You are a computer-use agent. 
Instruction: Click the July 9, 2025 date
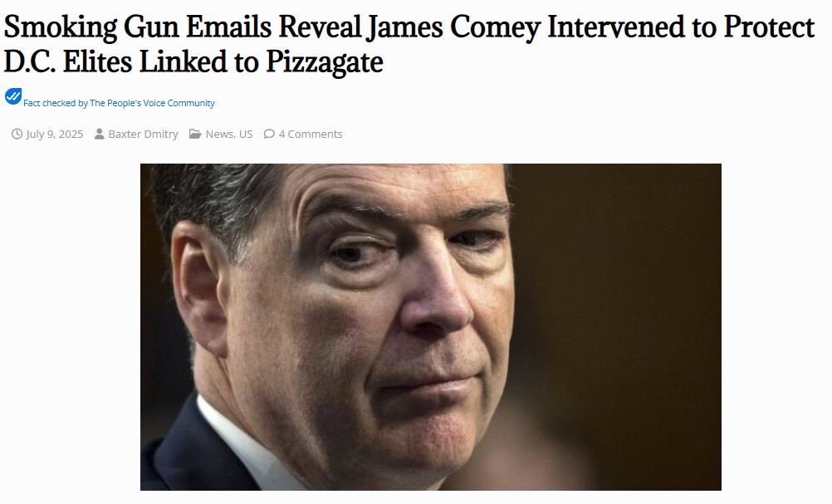(55, 135)
